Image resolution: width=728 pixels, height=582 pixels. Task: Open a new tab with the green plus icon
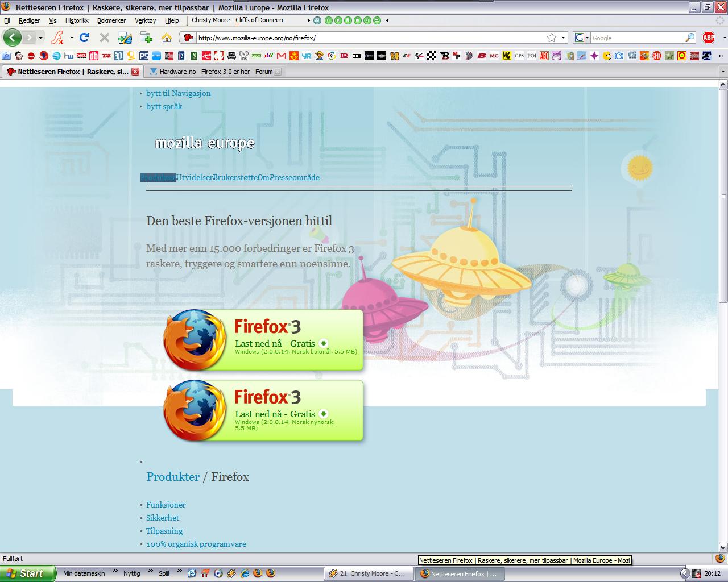click(x=146, y=38)
